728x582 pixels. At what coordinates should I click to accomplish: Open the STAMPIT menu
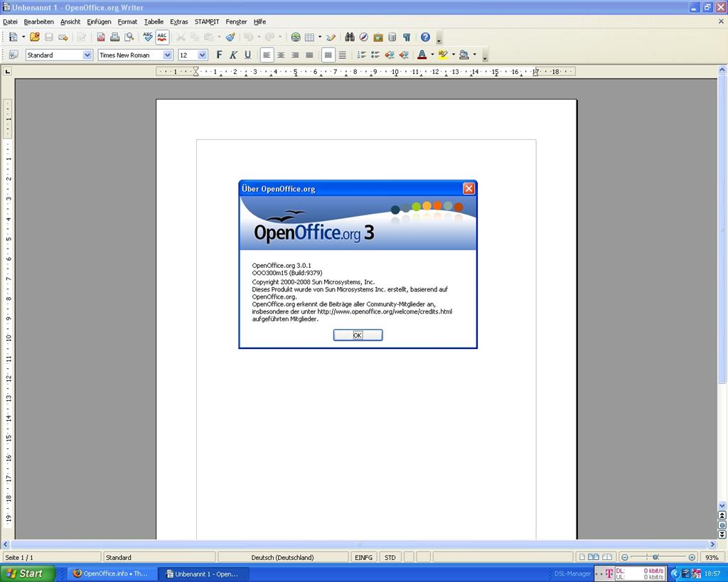207,21
